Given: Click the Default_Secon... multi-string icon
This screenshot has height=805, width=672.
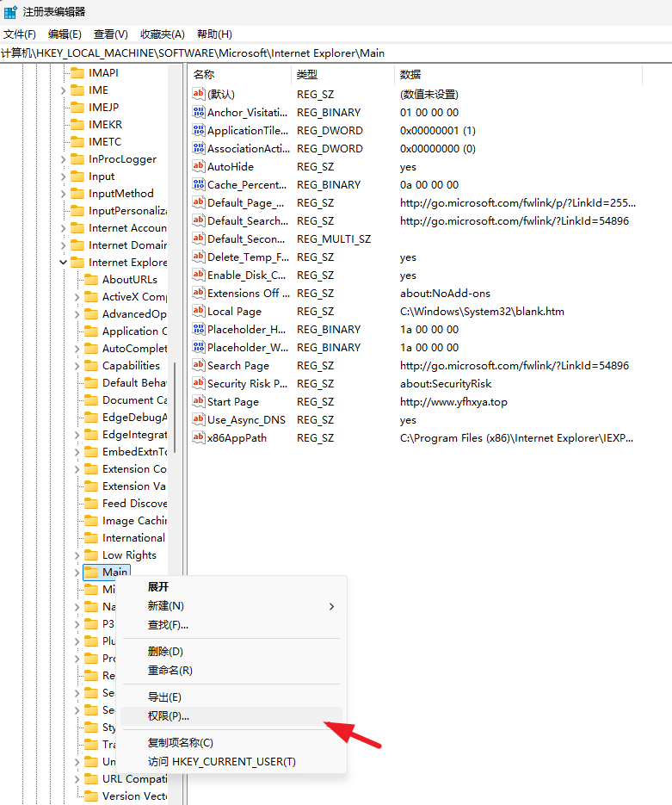Looking at the screenshot, I should (x=199, y=238).
